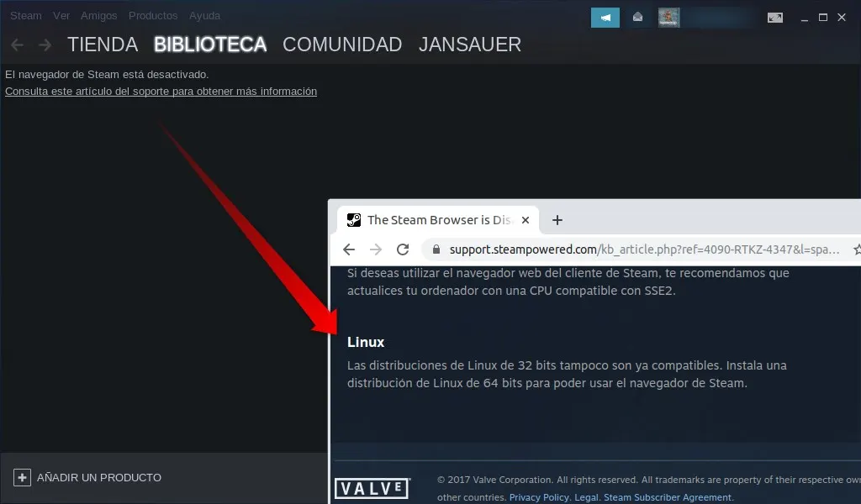This screenshot has height=504, width=861.
Task: Click the Steam announcements megaphone icon
Action: pyautogui.click(x=605, y=18)
